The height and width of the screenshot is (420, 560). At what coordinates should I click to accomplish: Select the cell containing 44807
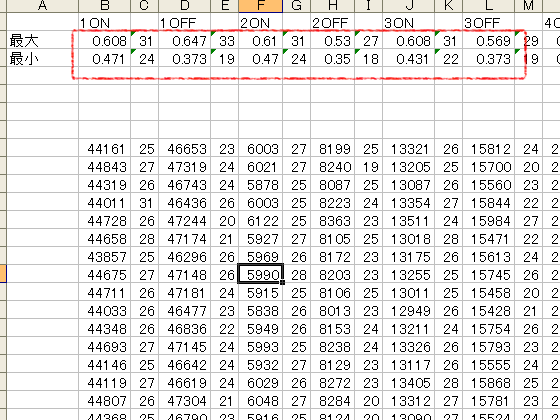pos(105,400)
